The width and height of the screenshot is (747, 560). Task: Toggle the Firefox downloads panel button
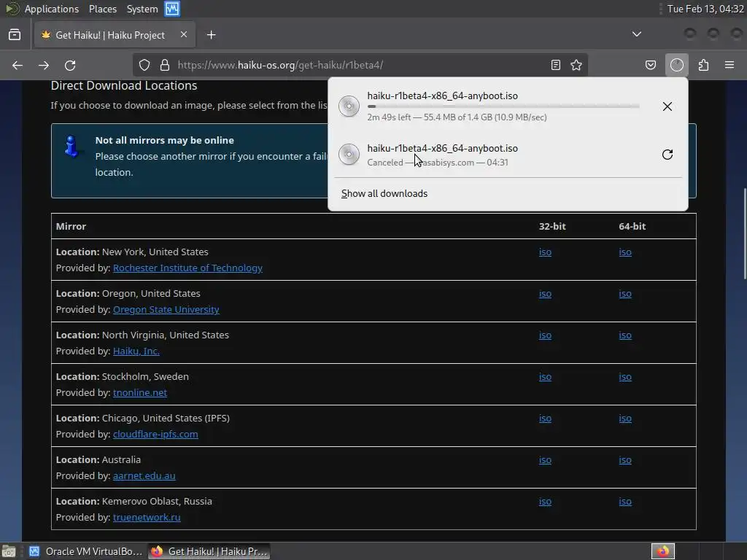click(677, 65)
